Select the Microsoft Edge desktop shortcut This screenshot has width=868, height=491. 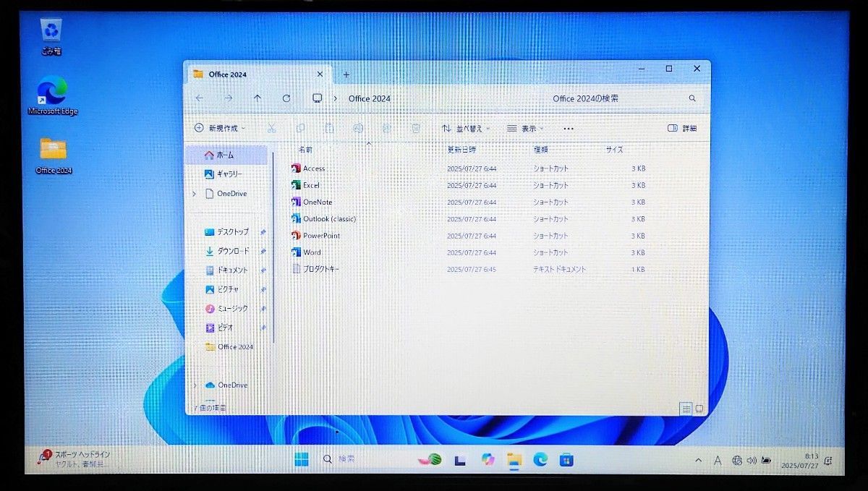point(52,96)
